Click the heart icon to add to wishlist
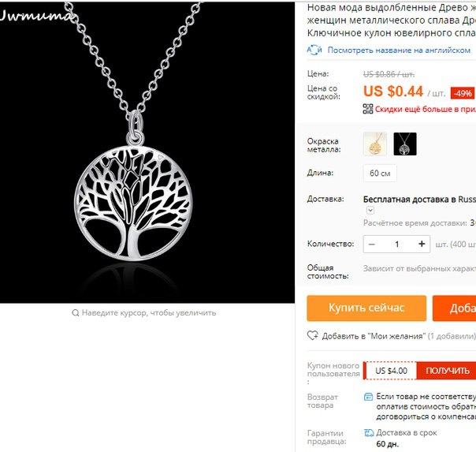 [312, 336]
